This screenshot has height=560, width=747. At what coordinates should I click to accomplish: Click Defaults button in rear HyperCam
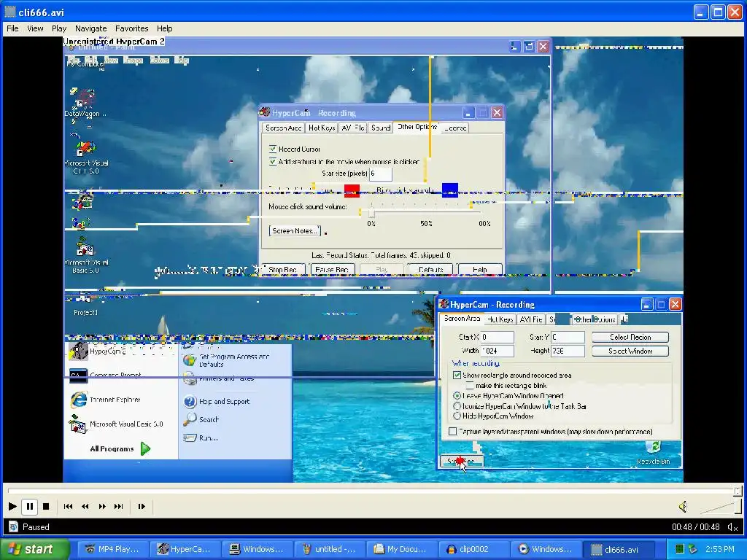pos(430,270)
